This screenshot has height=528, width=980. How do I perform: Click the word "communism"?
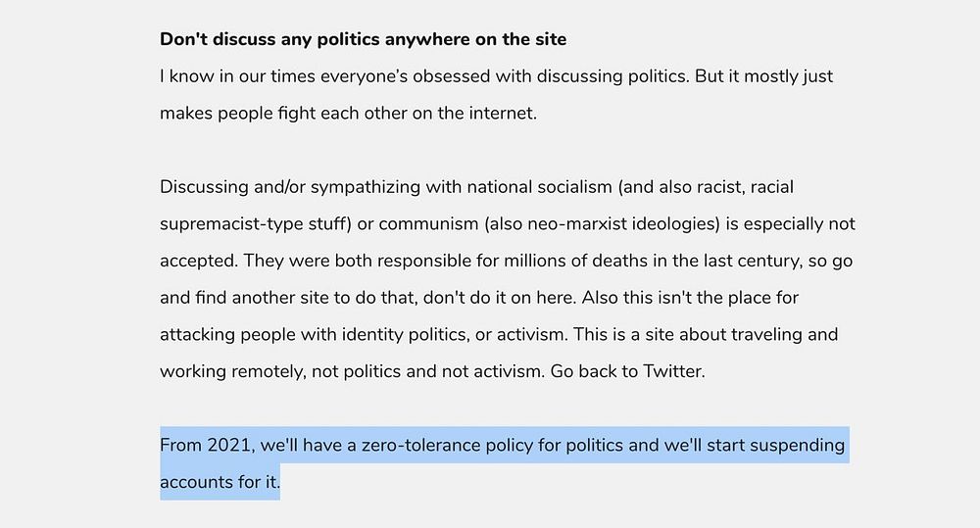tap(427, 224)
